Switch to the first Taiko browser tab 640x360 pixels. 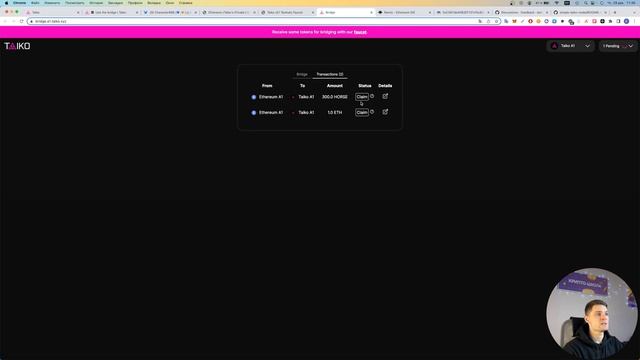pyautogui.click(x=53, y=12)
